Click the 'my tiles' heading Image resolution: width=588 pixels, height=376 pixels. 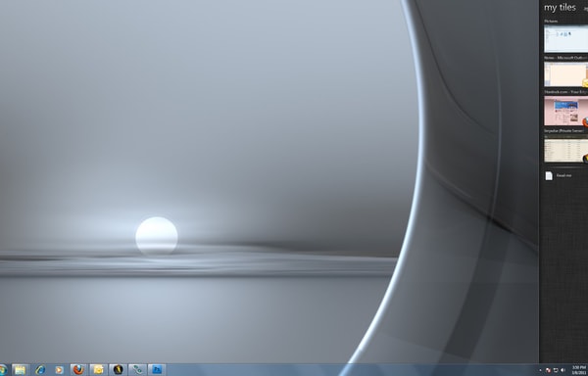pos(560,8)
